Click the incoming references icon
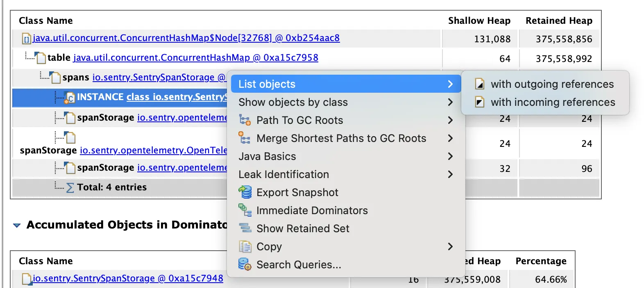This screenshot has height=288, width=644. [x=480, y=102]
